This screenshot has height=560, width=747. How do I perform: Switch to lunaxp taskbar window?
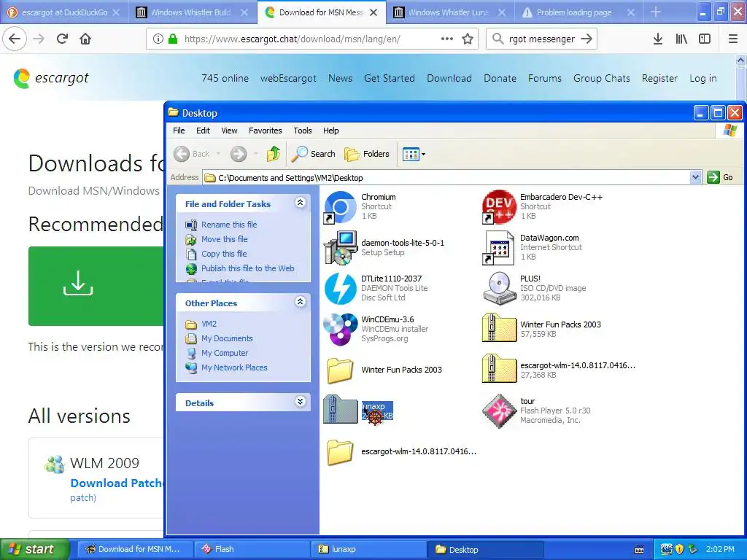tap(370, 549)
